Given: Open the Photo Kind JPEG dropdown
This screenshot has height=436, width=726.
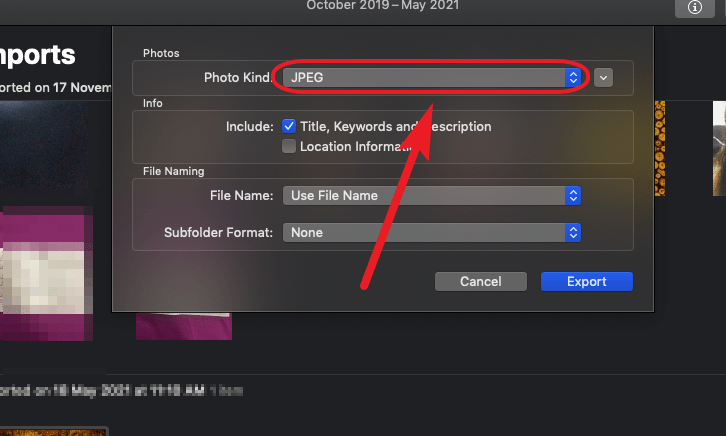Looking at the screenshot, I should point(432,77).
